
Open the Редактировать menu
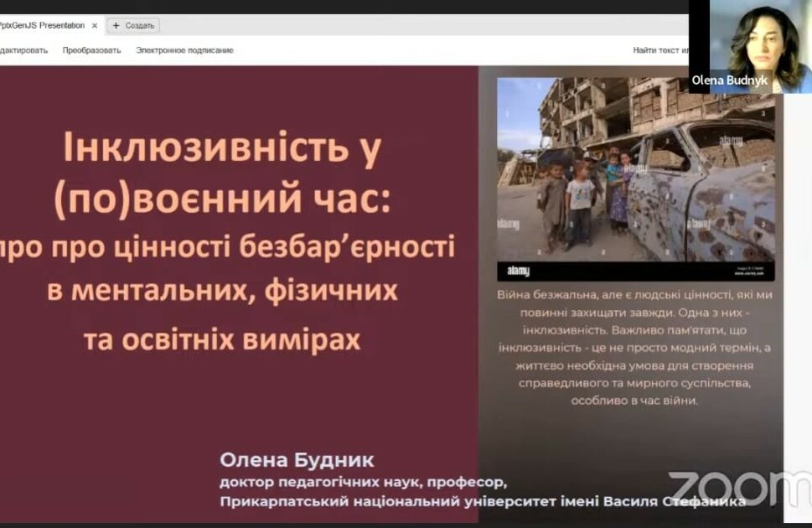pyautogui.click(x=23, y=50)
